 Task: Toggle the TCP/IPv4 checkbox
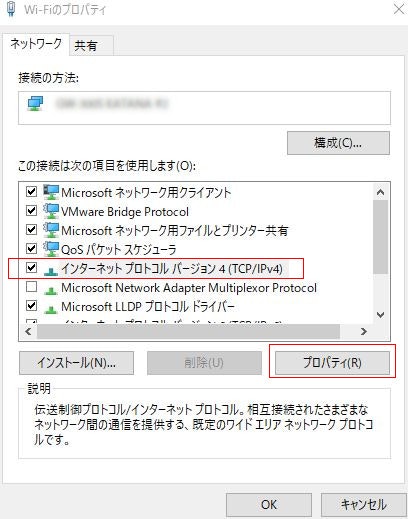click(x=31, y=267)
